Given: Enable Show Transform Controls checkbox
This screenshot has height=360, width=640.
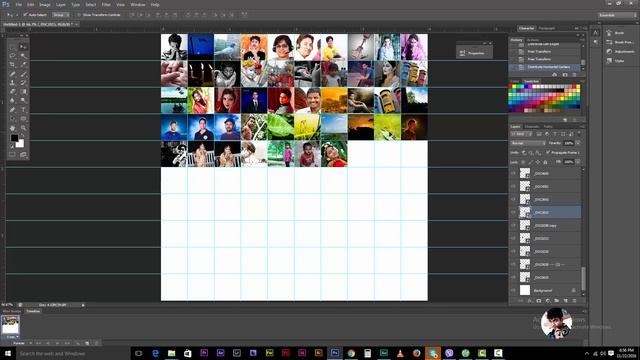Looking at the screenshot, I should [x=79, y=15].
